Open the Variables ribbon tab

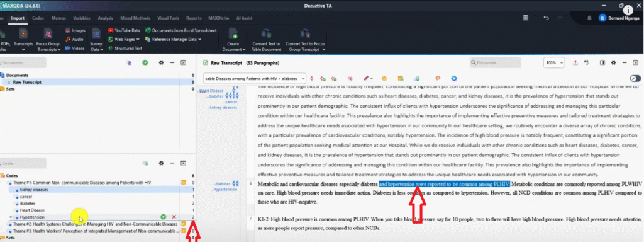point(82,18)
